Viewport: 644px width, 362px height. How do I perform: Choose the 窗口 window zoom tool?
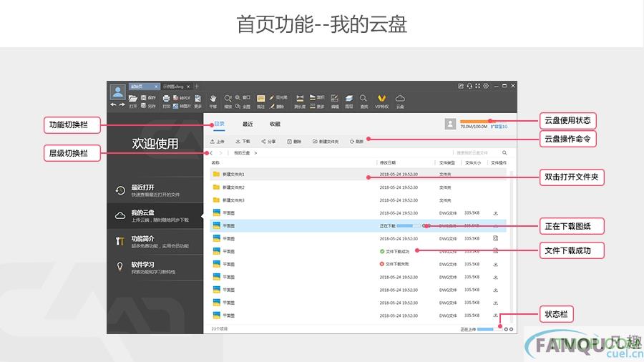(x=243, y=98)
